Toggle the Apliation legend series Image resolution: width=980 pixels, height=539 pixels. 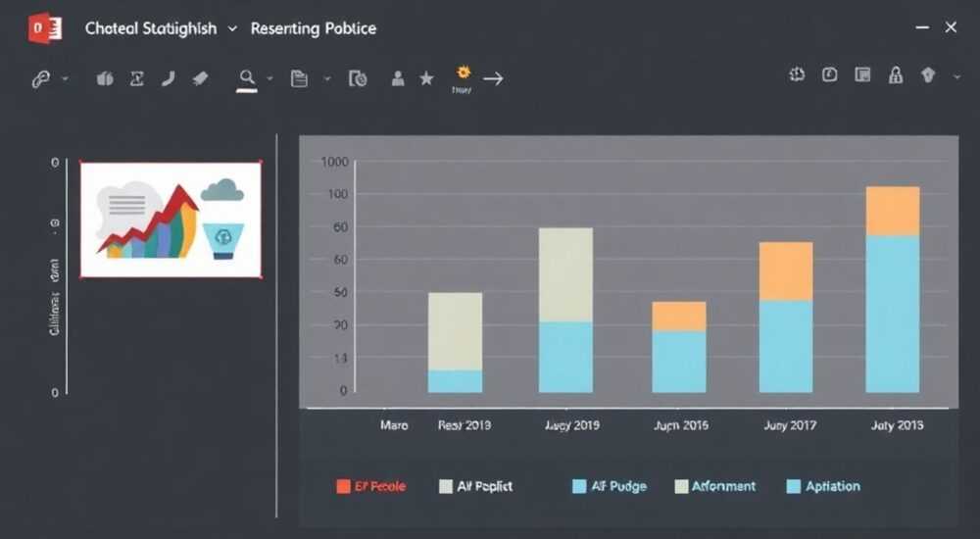coord(823,486)
